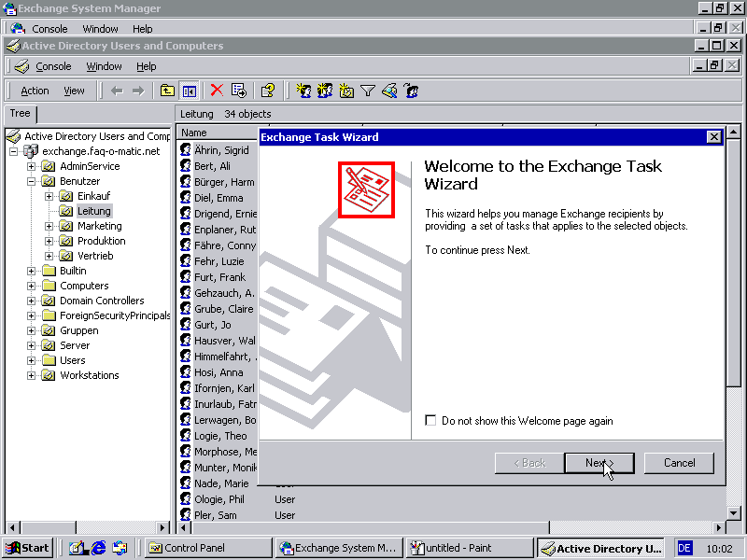
Task: Open the Action menu
Action: click(35, 91)
